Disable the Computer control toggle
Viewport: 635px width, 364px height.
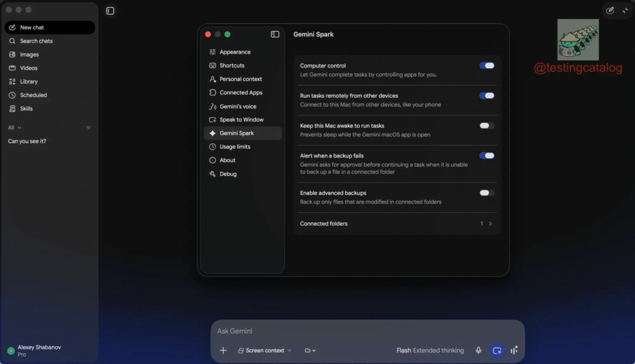[487, 66]
